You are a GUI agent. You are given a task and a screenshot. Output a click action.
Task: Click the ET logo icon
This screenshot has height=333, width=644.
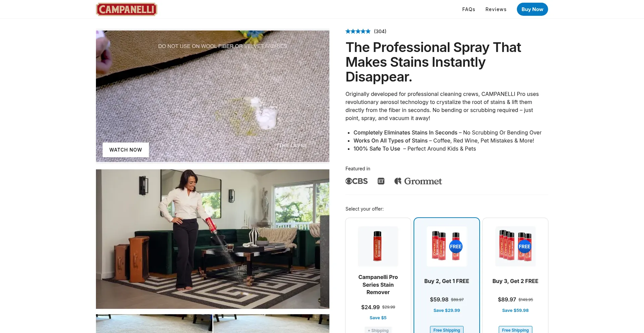(x=381, y=181)
